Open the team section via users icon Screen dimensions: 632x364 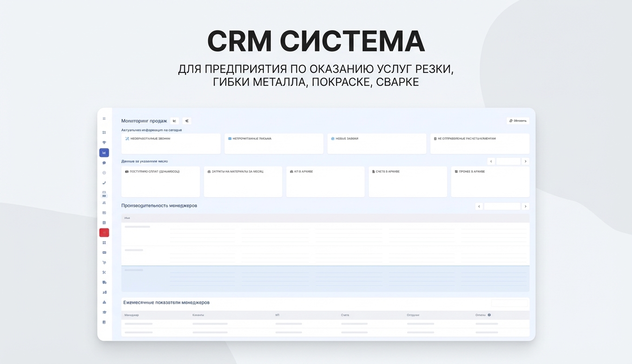tap(104, 203)
